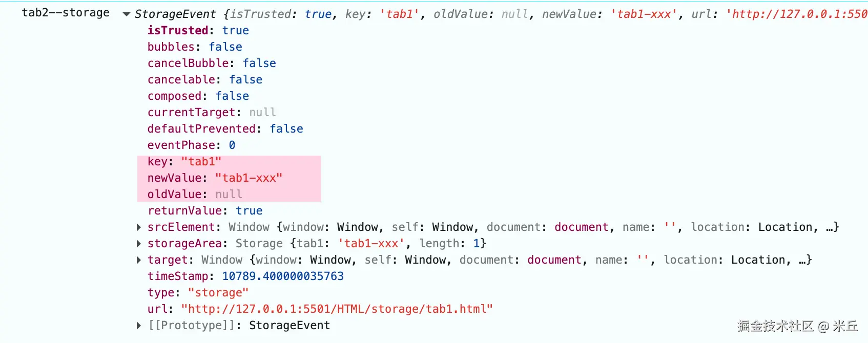Image resolution: width=868 pixels, height=343 pixels.
Task: Click the type "storage" value
Action: (218, 293)
